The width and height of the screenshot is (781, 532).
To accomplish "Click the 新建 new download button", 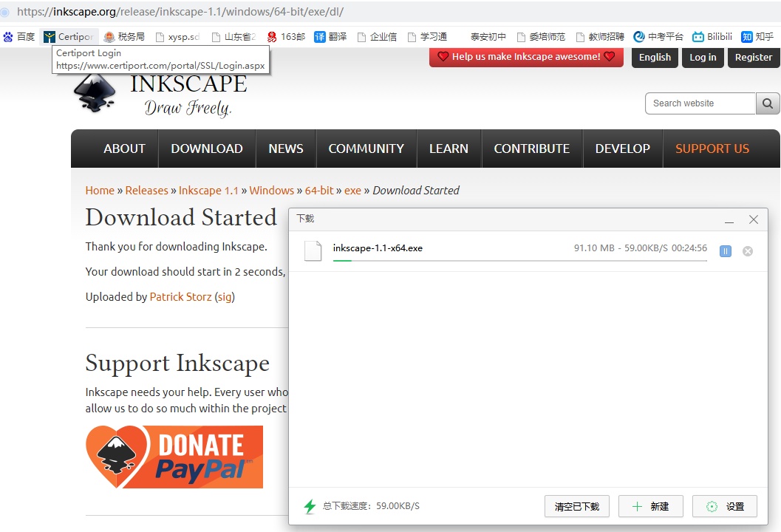I will pyautogui.click(x=650, y=506).
